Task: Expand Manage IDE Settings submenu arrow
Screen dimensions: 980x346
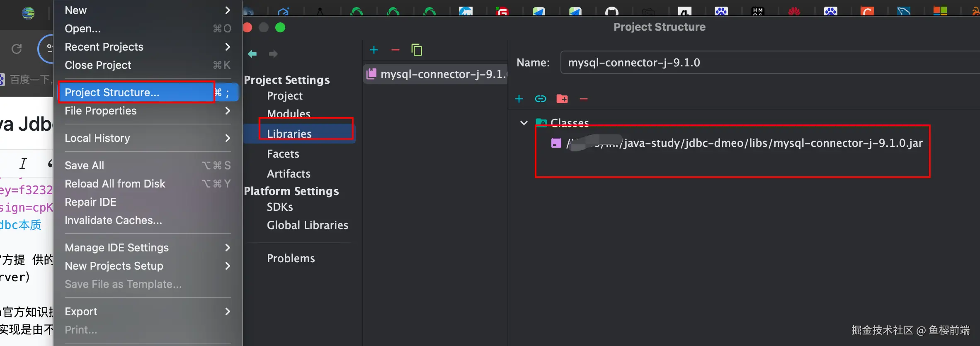Action: 228,248
